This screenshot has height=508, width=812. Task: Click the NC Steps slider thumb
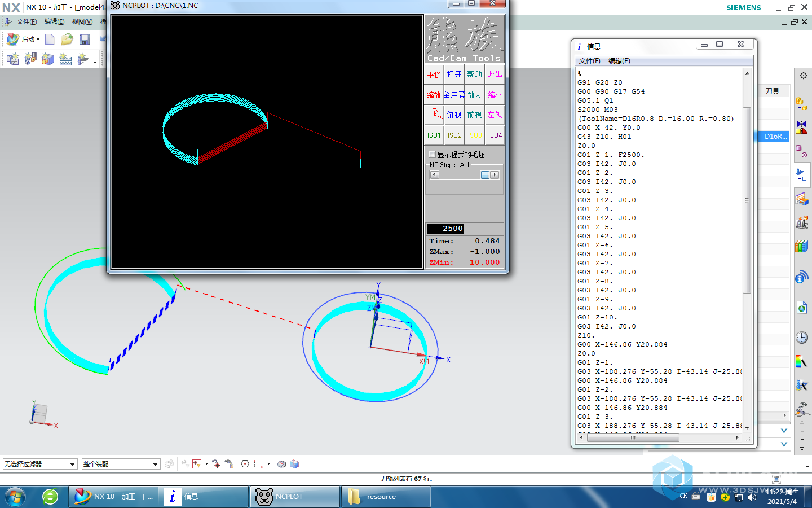coord(485,175)
